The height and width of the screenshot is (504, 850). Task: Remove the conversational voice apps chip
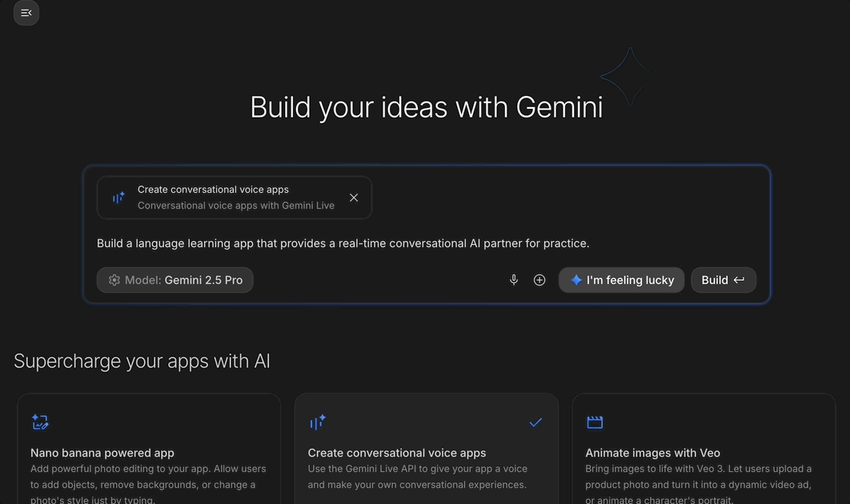point(354,198)
